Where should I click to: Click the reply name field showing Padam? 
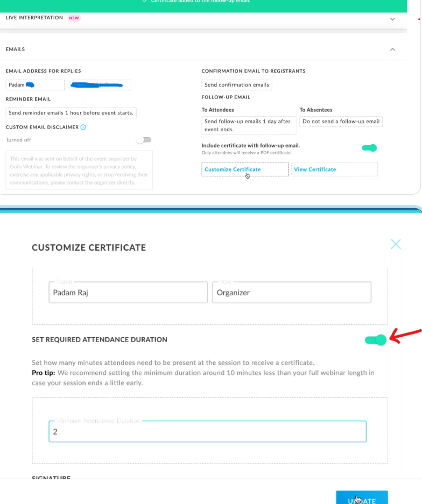(33, 85)
